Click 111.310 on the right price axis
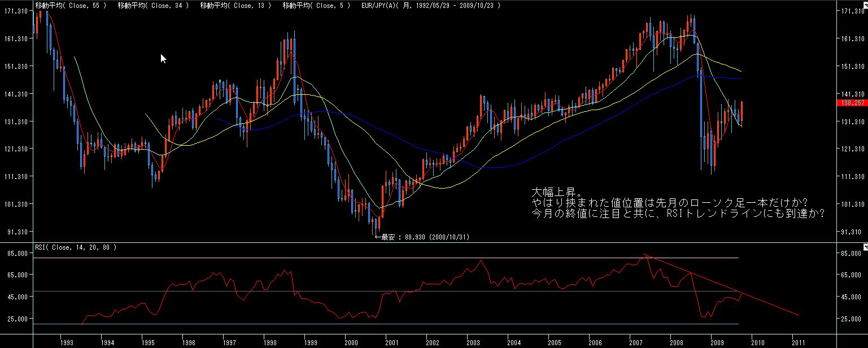Image resolution: width=868 pixels, height=348 pixels. [x=852, y=177]
